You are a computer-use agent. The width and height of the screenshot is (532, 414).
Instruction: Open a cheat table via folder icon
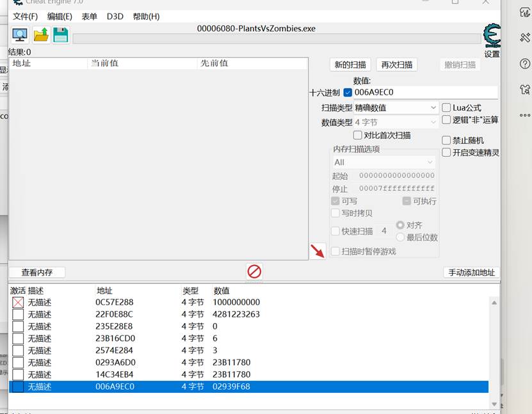pos(41,35)
